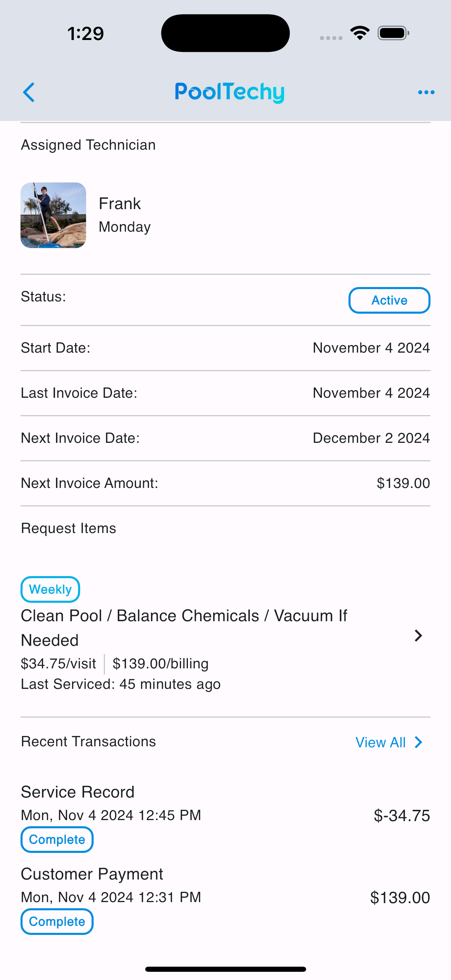Tap the chevron beside View All

[x=418, y=742]
